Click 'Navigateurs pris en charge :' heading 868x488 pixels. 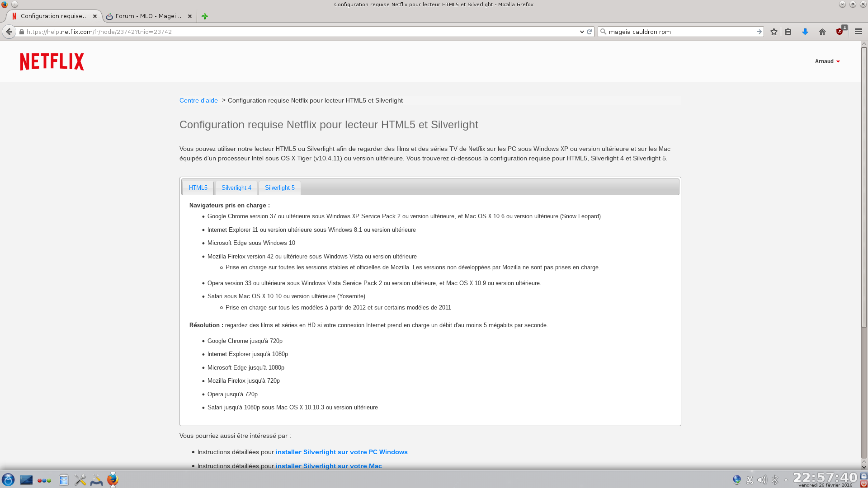pyautogui.click(x=230, y=205)
